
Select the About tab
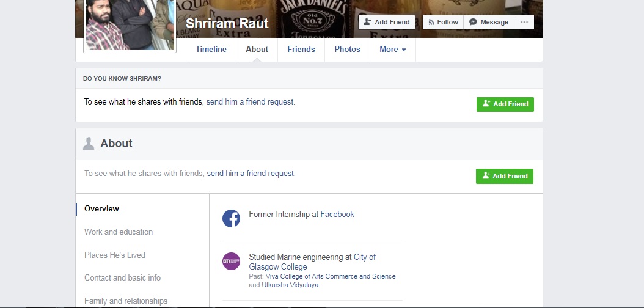[x=257, y=50]
